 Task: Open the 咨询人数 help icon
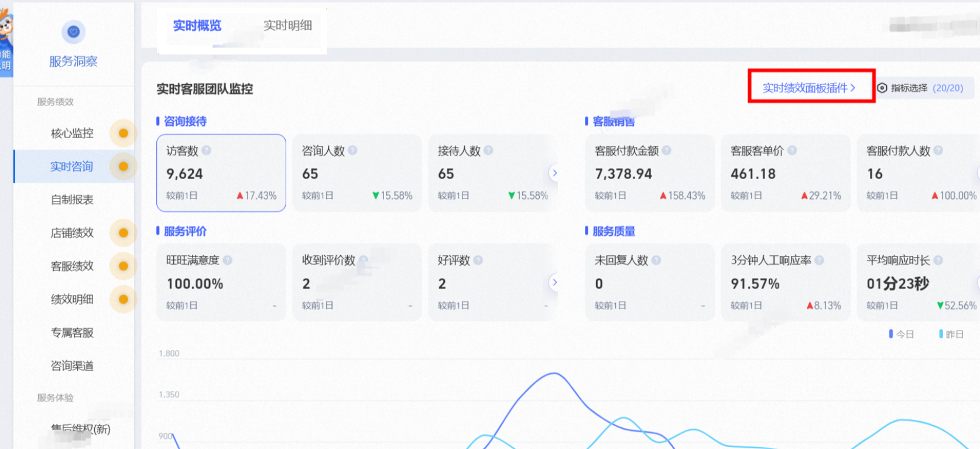(352, 150)
